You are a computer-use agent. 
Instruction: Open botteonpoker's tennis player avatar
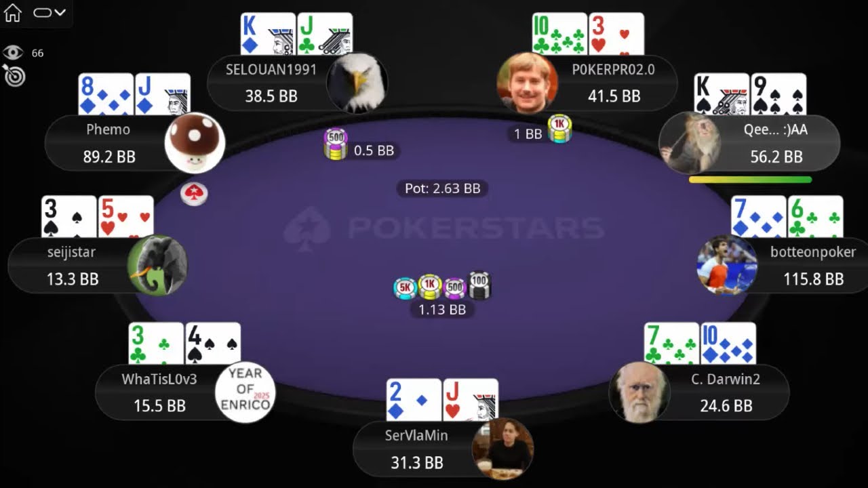point(727,265)
